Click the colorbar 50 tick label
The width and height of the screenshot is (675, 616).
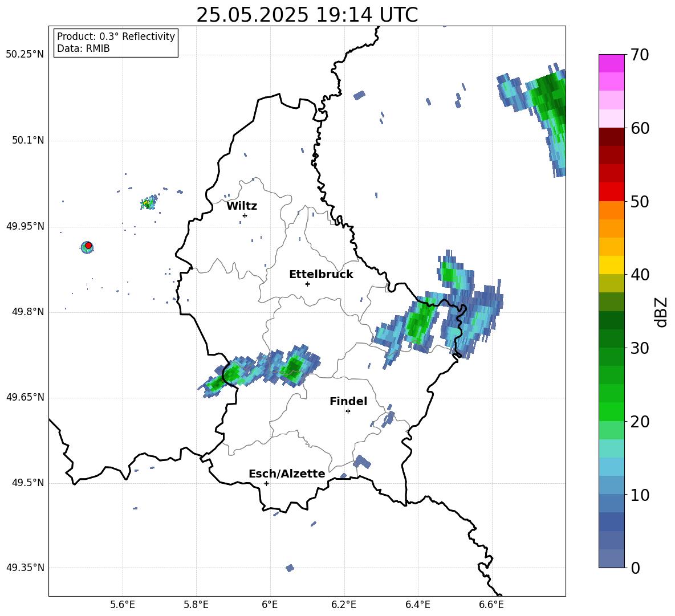(640, 201)
